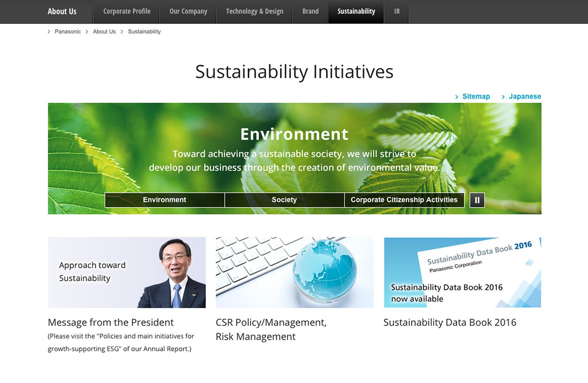
Task: Select Corporate Citizenship Activities slide
Action: pos(404,200)
